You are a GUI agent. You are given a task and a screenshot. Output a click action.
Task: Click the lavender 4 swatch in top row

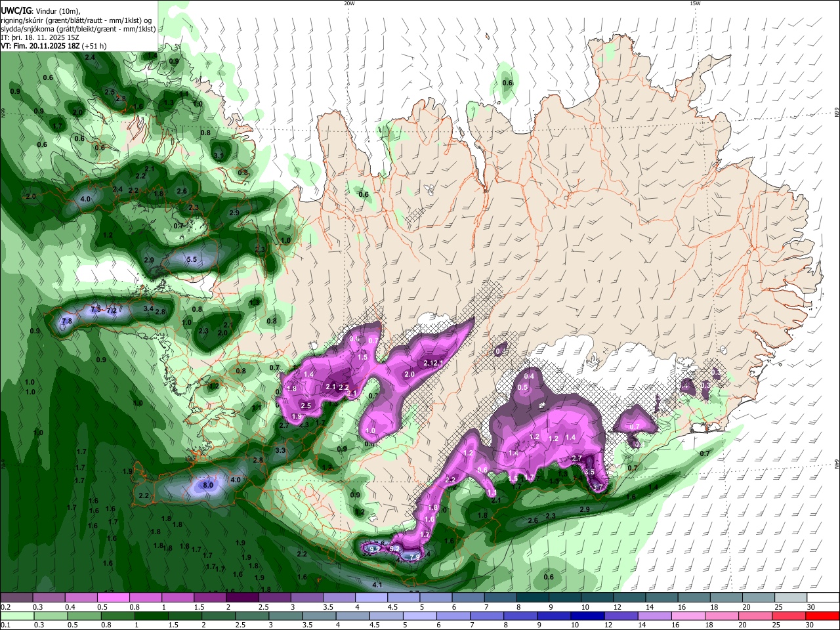[x=371, y=598]
